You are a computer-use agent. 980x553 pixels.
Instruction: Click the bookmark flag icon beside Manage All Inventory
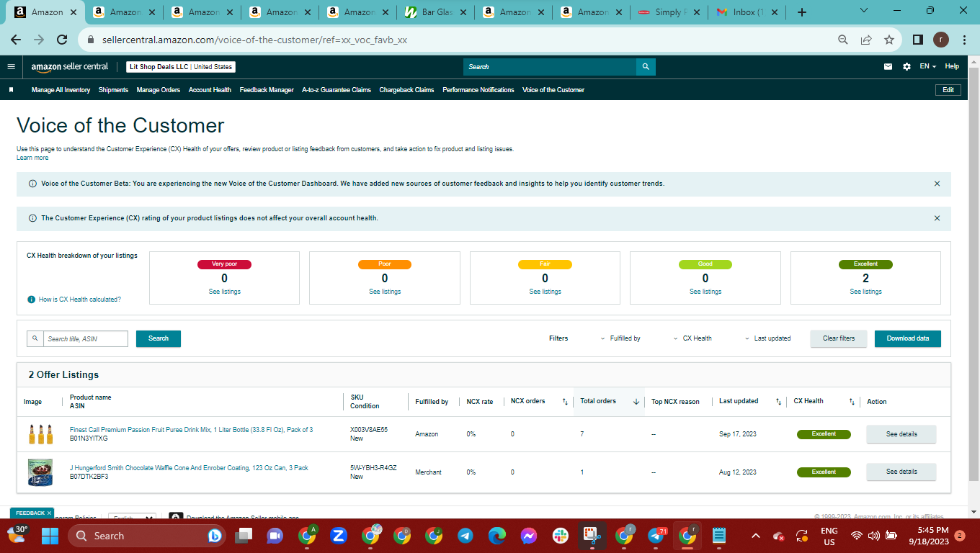[x=12, y=90]
